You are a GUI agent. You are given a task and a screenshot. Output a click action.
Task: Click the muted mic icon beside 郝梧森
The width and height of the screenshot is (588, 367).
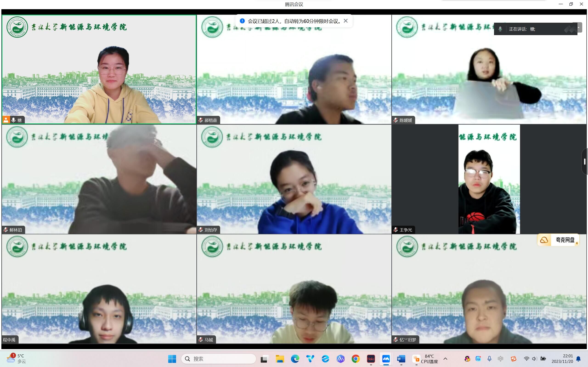pyautogui.click(x=201, y=120)
